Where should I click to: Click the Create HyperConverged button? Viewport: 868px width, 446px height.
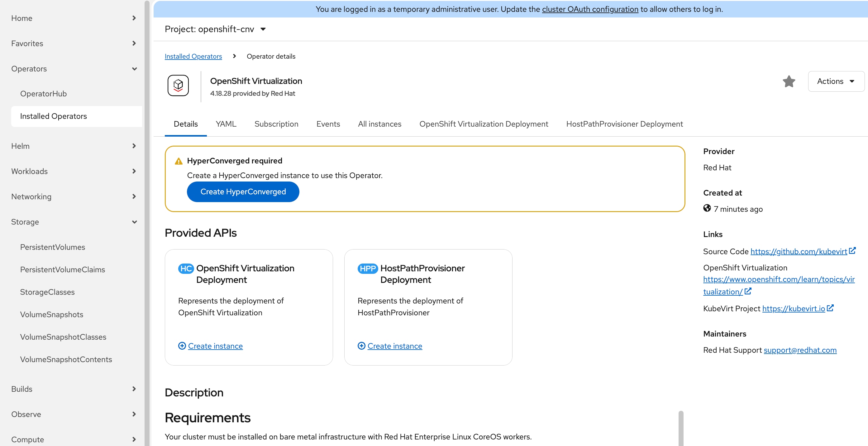[243, 191]
